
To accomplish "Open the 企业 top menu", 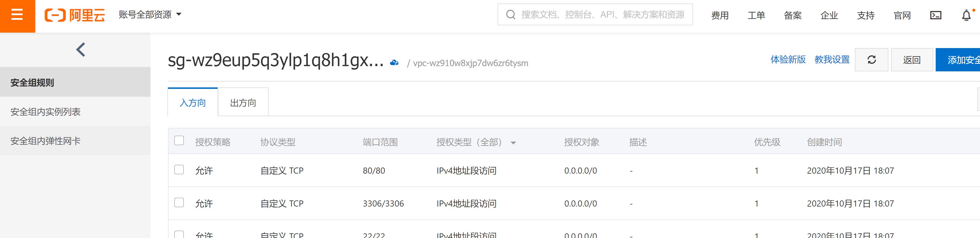I will pos(829,15).
